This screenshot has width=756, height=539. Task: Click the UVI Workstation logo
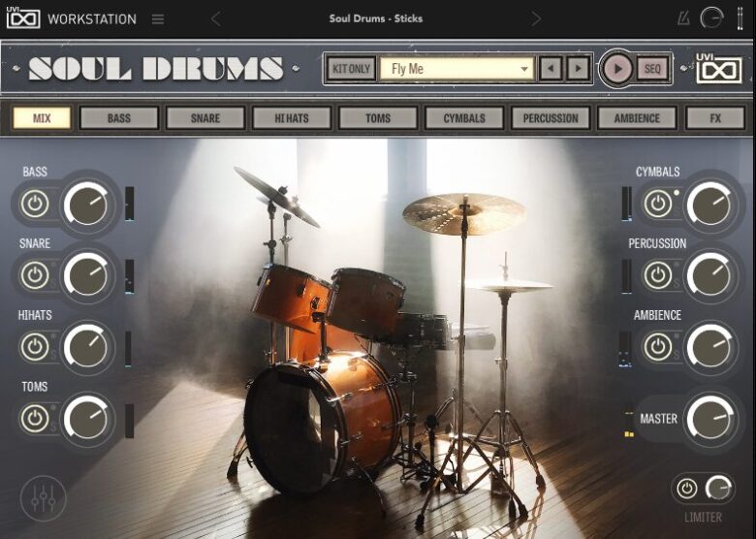pos(22,17)
